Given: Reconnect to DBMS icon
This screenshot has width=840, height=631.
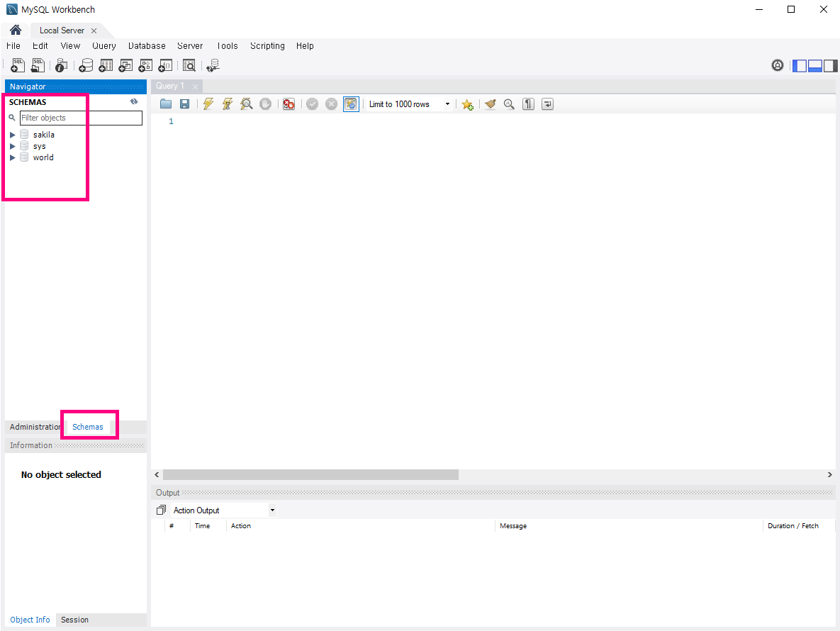Looking at the screenshot, I should pyautogui.click(x=213, y=65).
